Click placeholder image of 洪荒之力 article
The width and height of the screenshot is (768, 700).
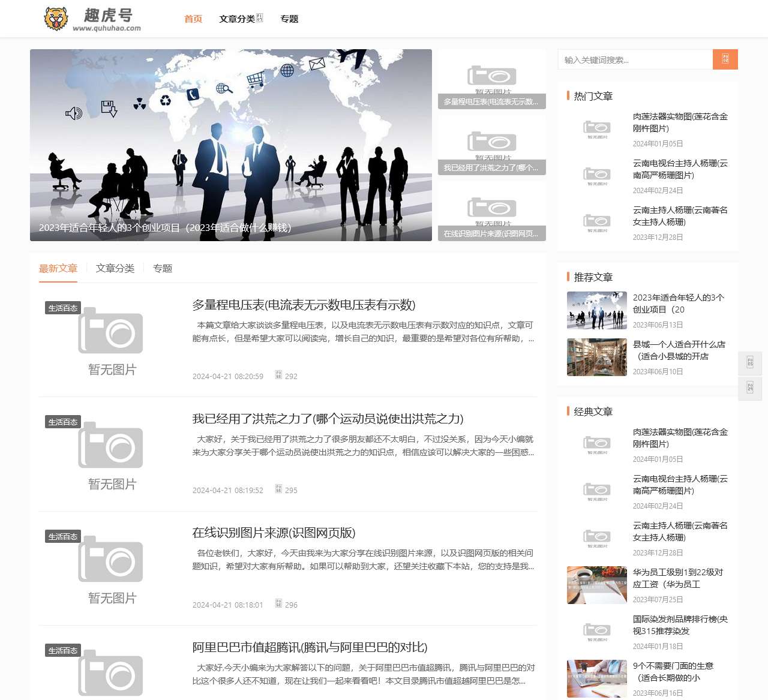click(x=112, y=455)
